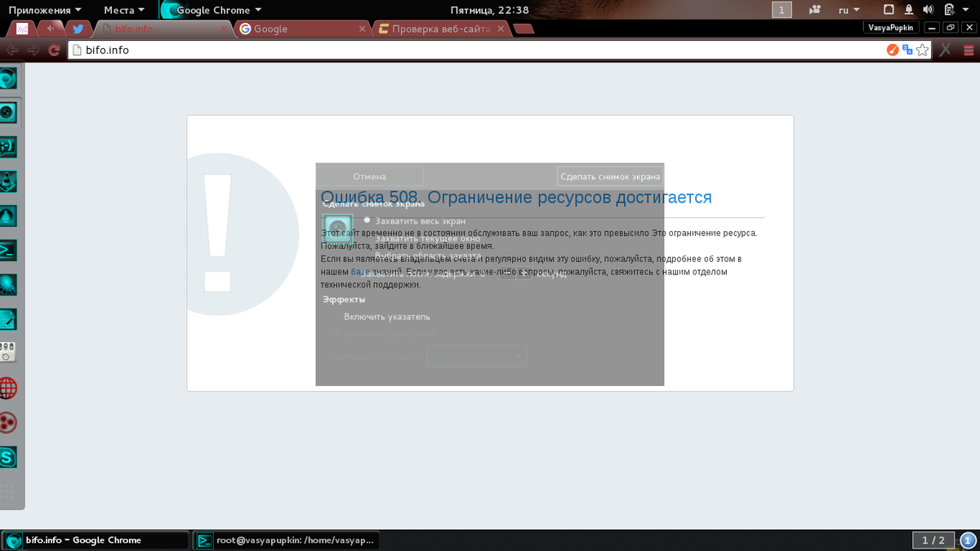Click the orange extension icon in address bar
This screenshot has width=980, height=551.
tap(893, 50)
